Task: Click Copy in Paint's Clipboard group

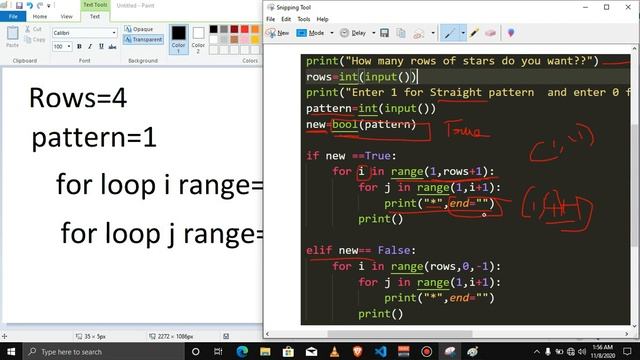Action: pos(35,40)
